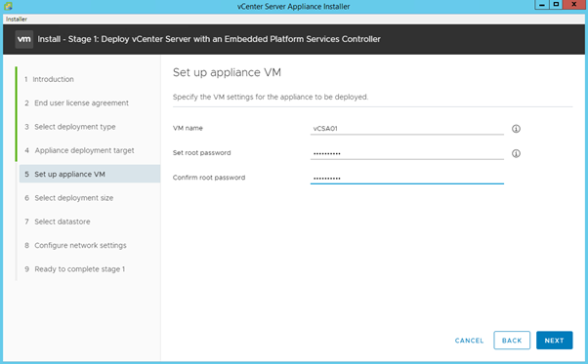Click the VM name field containing vCSA01
The width and height of the screenshot is (588, 364).
(x=407, y=129)
